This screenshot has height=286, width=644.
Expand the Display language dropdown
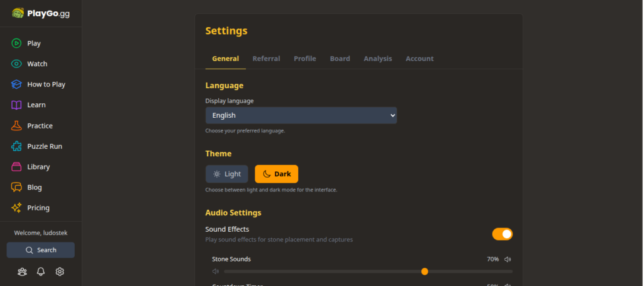coord(301,115)
